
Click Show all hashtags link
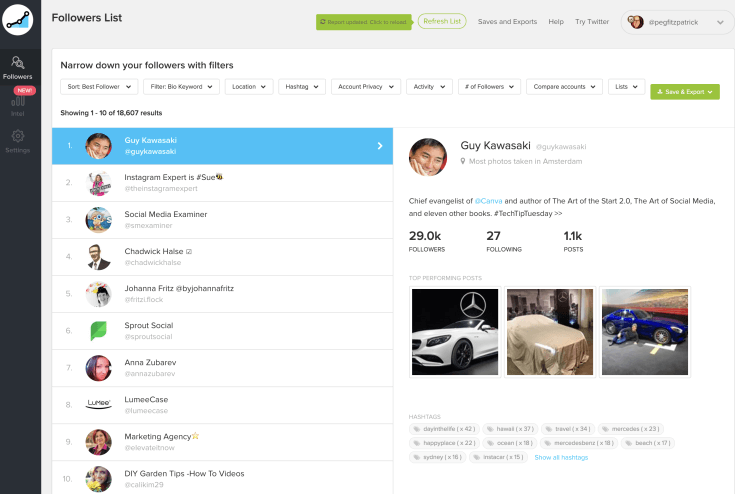click(x=561, y=457)
